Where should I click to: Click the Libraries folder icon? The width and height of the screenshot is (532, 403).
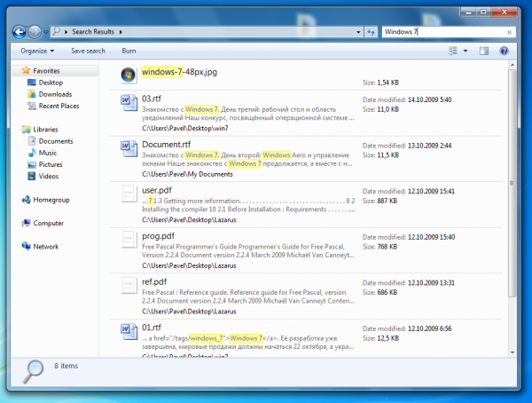26,129
